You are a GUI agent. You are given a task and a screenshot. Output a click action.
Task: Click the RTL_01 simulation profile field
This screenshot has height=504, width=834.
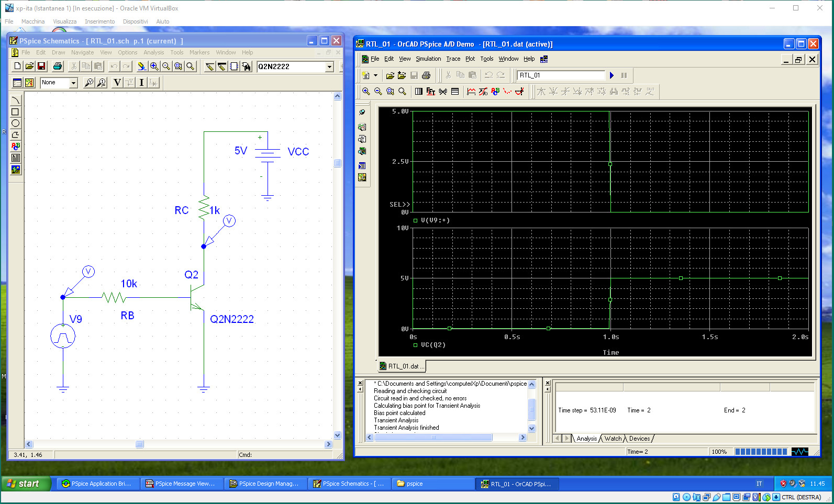(560, 75)
